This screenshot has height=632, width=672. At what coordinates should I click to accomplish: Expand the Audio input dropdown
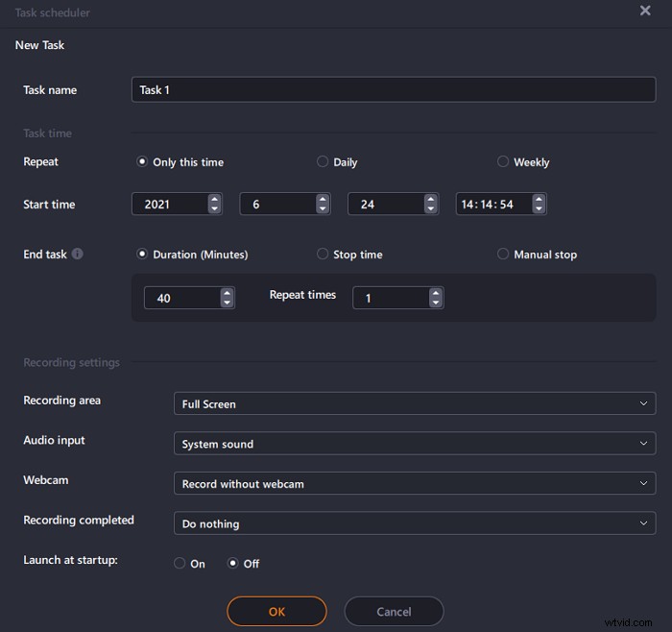click(x=414, y=444)
